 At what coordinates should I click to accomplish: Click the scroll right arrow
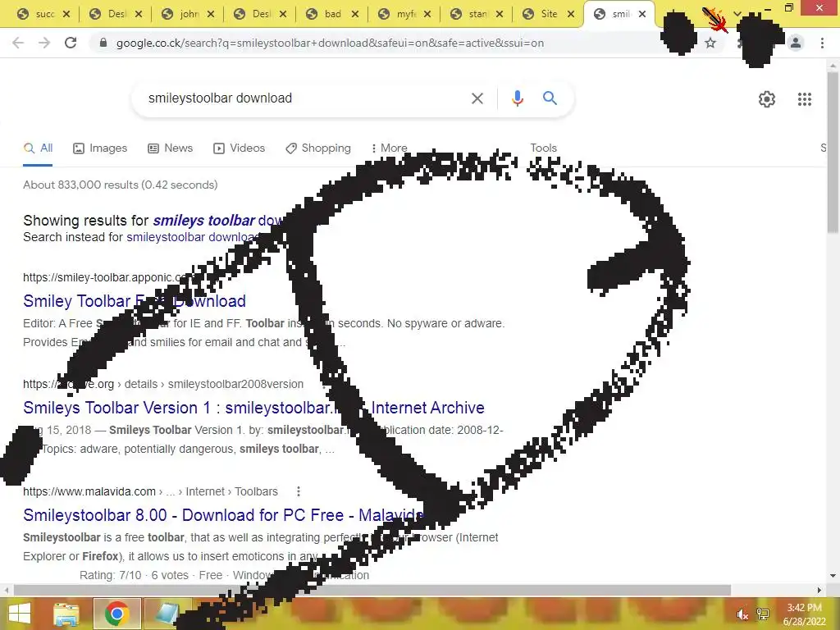point(819,591)
